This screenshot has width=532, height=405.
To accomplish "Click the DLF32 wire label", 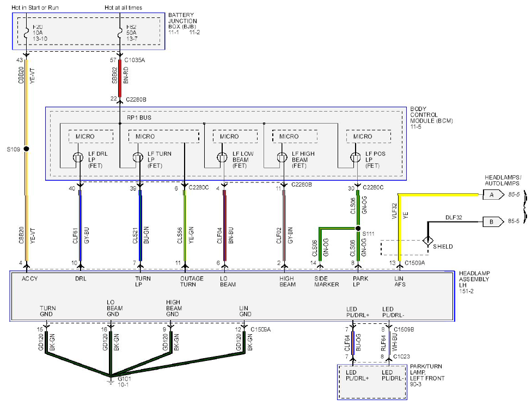I will [454, 217].
